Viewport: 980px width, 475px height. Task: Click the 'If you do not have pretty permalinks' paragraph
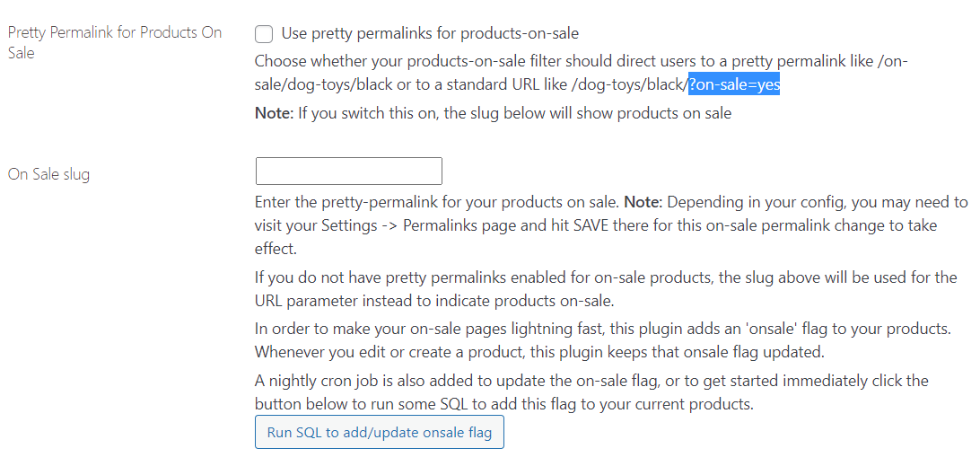(606, 289)
